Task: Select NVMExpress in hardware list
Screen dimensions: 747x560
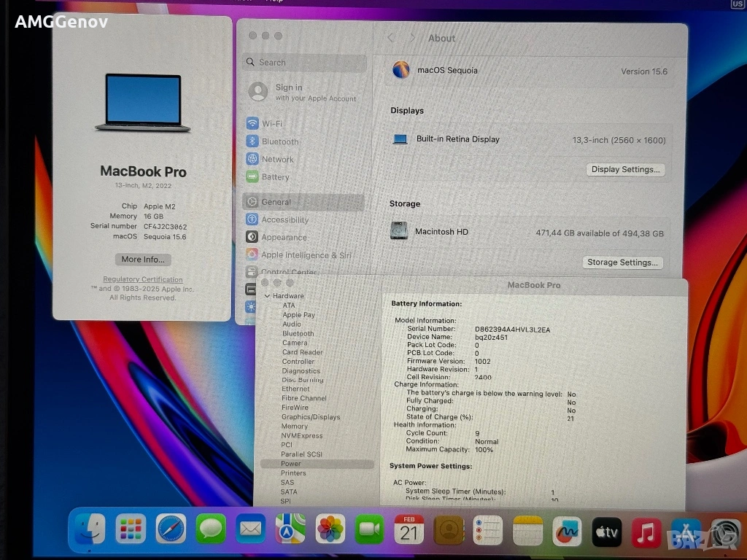Action: tap(301, 435)
